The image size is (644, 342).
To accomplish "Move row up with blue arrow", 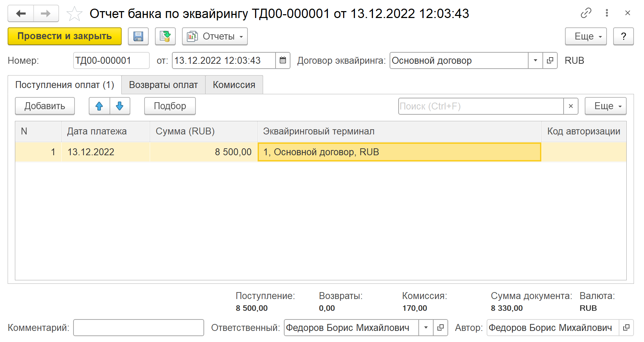I will [99, 106].
